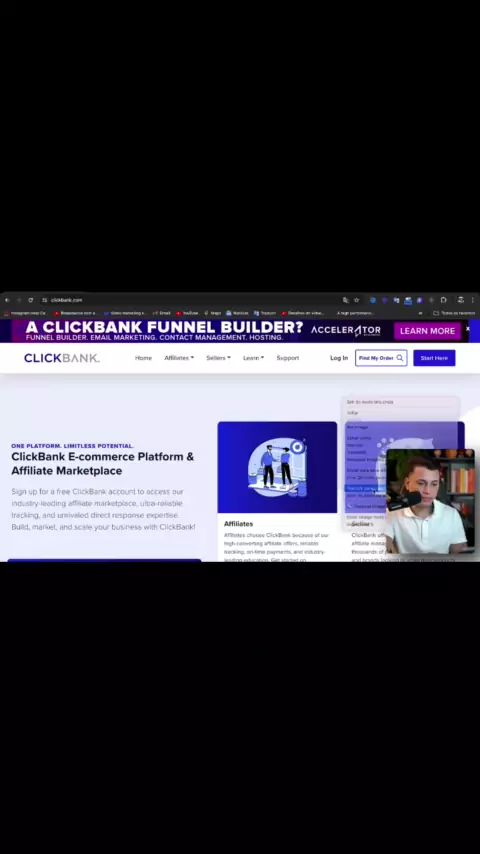The image size is (480, 854).
Task: Go back with the browser back arrow
Action: [x=7, y=300]
